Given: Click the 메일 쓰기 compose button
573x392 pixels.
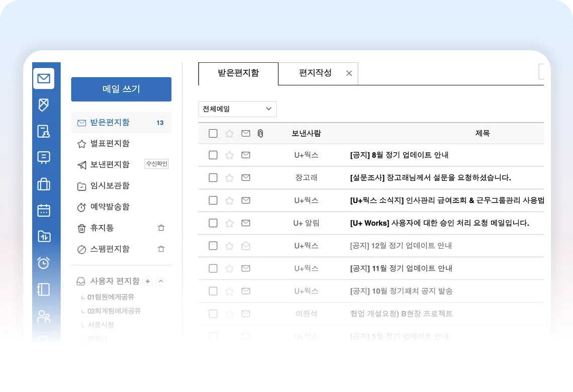Looking at the screenshot, I should pos(121,89).
